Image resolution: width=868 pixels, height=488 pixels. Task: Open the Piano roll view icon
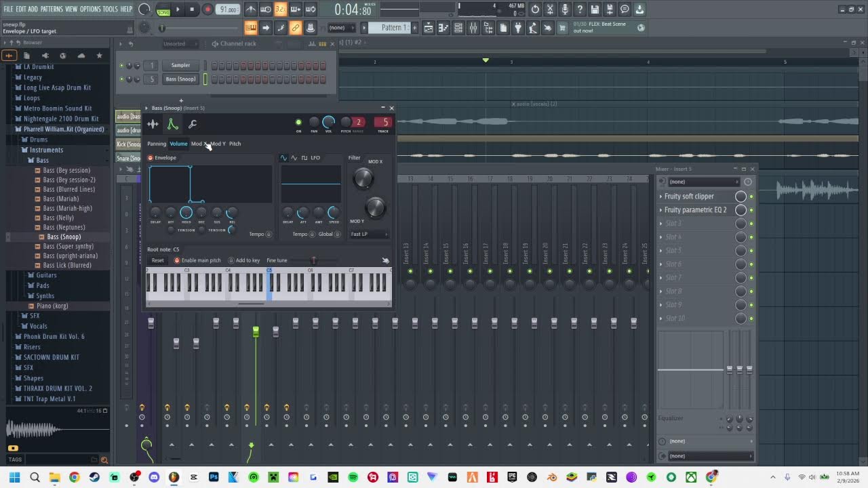(443, 28)
